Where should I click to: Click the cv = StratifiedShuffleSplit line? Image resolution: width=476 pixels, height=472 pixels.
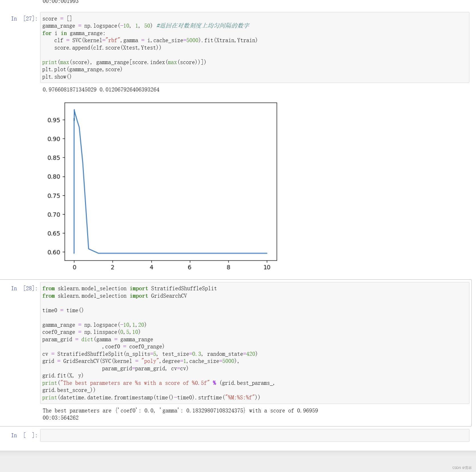pos(150,354)
